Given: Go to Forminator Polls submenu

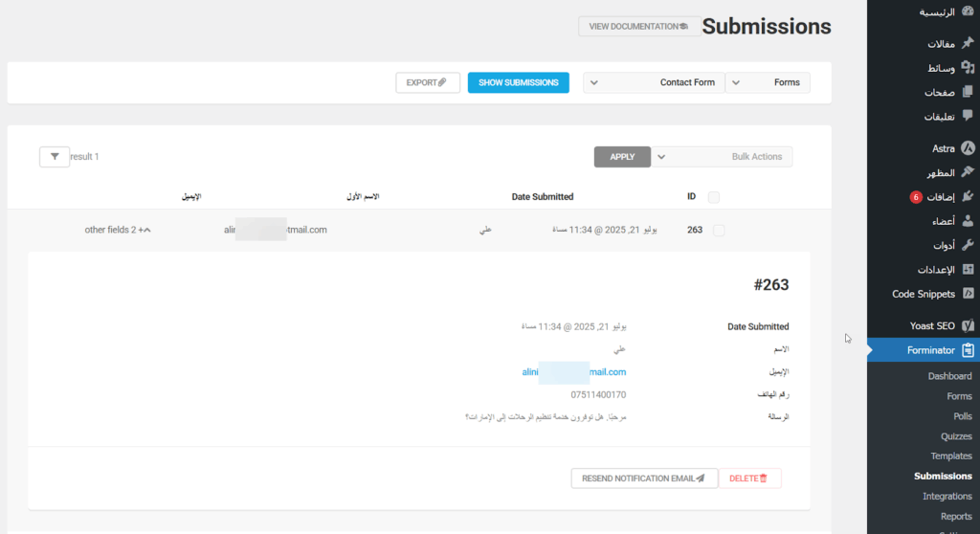Looking at the screenshot, I should (963, 416).
